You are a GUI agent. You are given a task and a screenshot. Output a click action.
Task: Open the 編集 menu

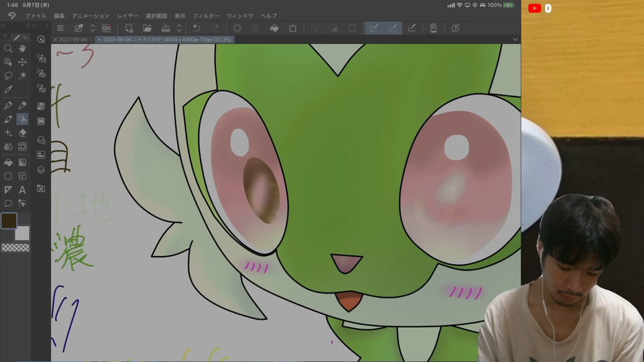point(59,16)
